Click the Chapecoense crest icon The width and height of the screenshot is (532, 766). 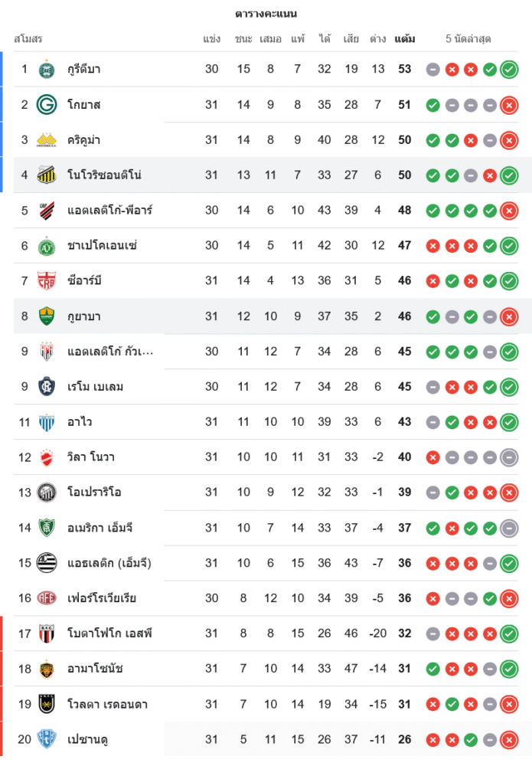tap(47, 246)
